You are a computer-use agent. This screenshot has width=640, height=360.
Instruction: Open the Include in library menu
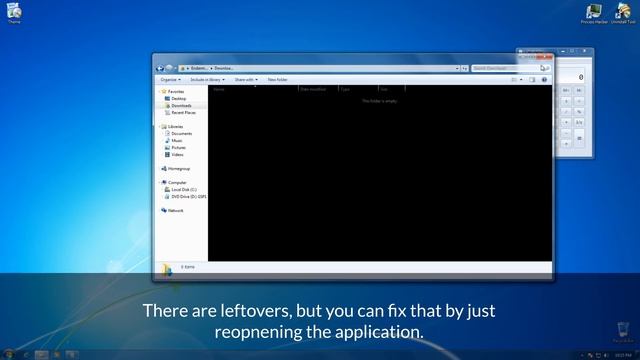click(207, 80)
